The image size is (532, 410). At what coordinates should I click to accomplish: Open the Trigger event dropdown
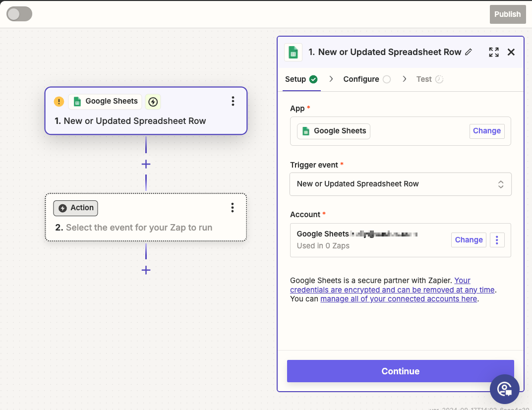(x=400, y=184)
